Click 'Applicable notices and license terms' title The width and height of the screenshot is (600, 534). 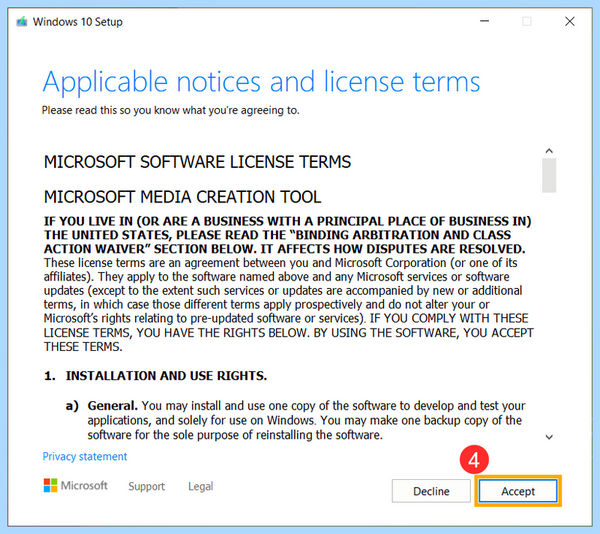tap(261, 81)
